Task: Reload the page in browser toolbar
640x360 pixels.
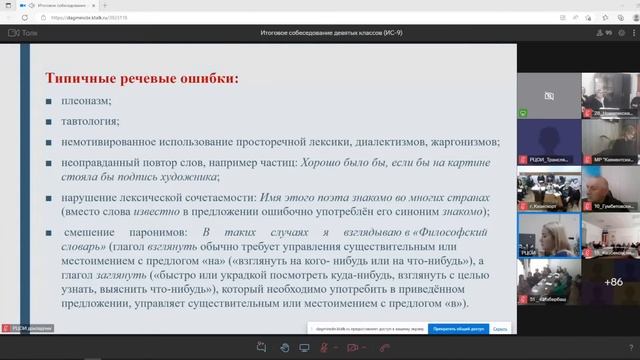Action: coord(25,18)
